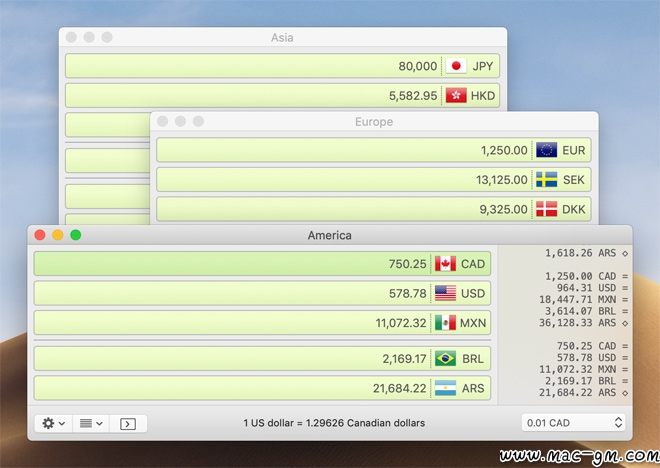Select the BRL currency code label
Viewport: 660px width, 468px height.
[473, 359]
